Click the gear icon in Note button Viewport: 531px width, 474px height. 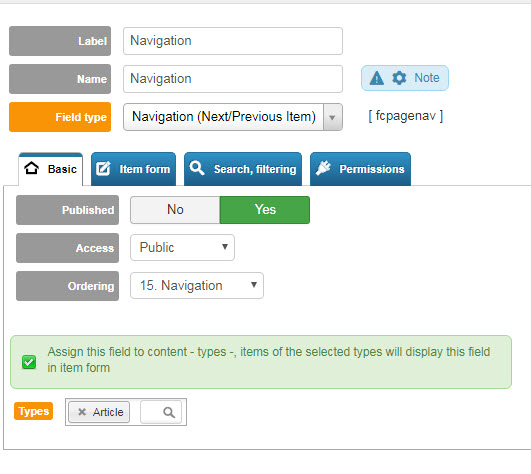point(399,78)
